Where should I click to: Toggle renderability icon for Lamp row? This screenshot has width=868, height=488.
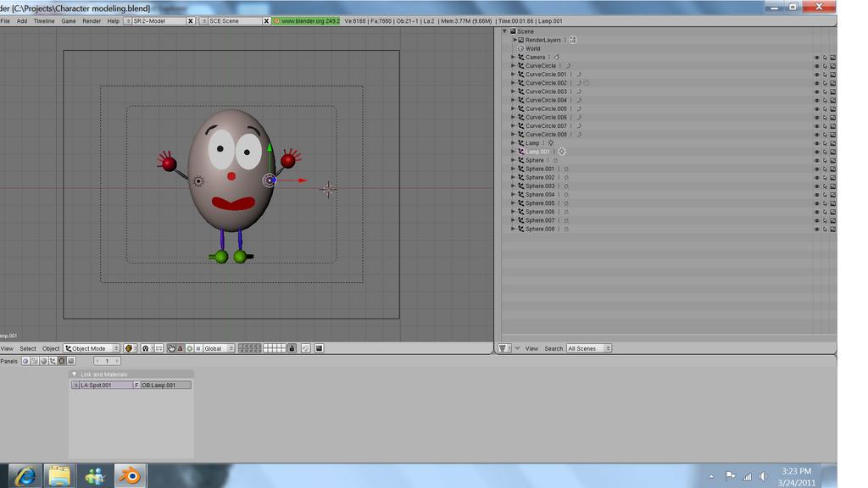coord(833,143)
